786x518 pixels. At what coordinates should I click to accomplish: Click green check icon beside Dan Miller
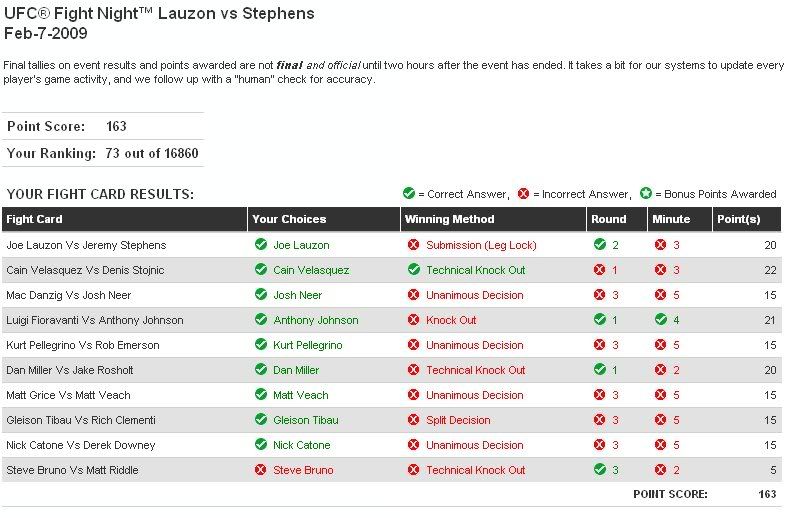pyautogui.click(x=260, y=370)
